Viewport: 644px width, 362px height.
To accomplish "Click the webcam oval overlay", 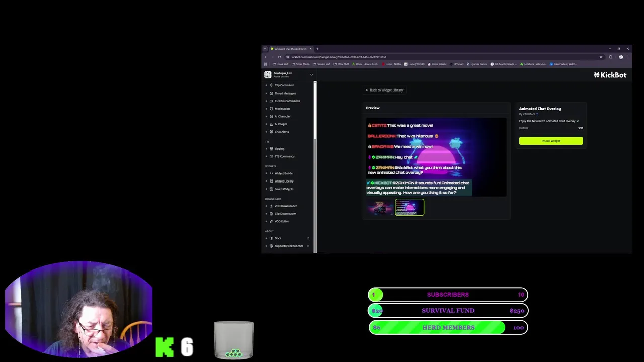I will 78,309.
